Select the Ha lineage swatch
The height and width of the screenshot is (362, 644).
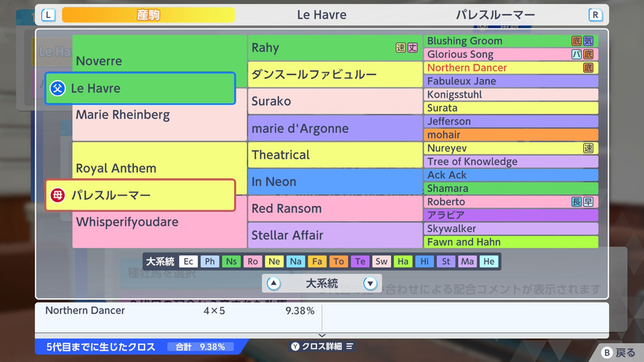click(403, 261)
